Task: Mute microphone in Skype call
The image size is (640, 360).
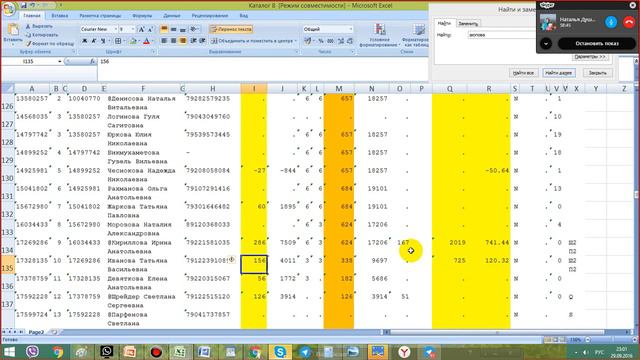Action: coord(611,22)
